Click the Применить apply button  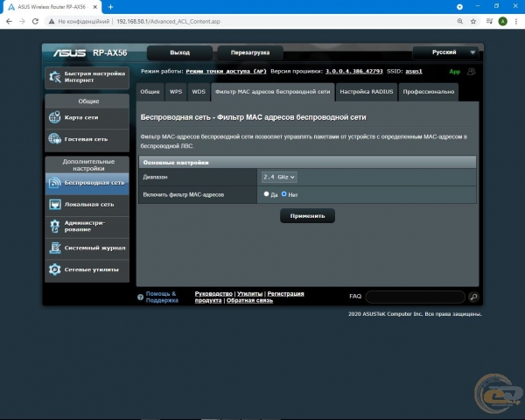(307, 216)
